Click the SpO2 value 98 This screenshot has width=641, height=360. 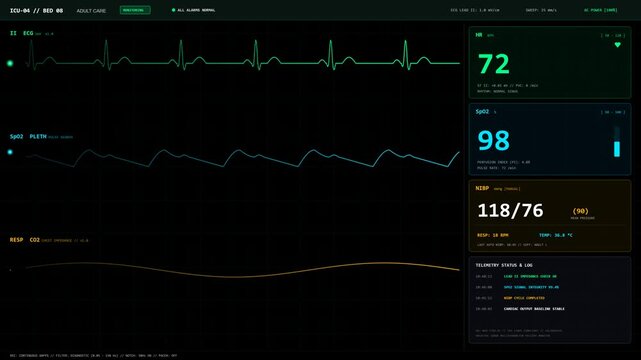[x=494, y=141]
